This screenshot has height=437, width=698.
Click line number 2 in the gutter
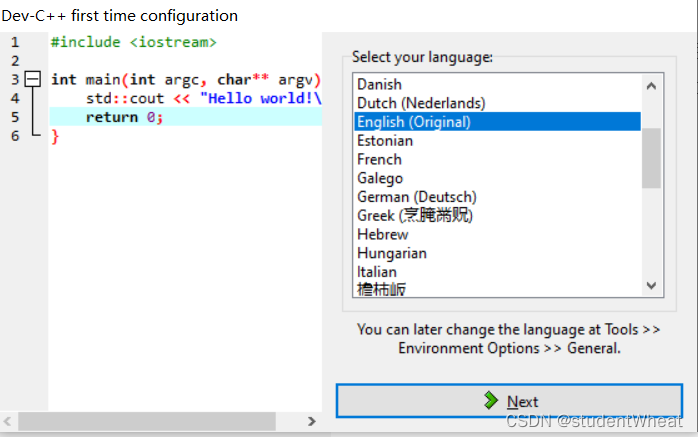pyautogui.click(x=15, y=61)
